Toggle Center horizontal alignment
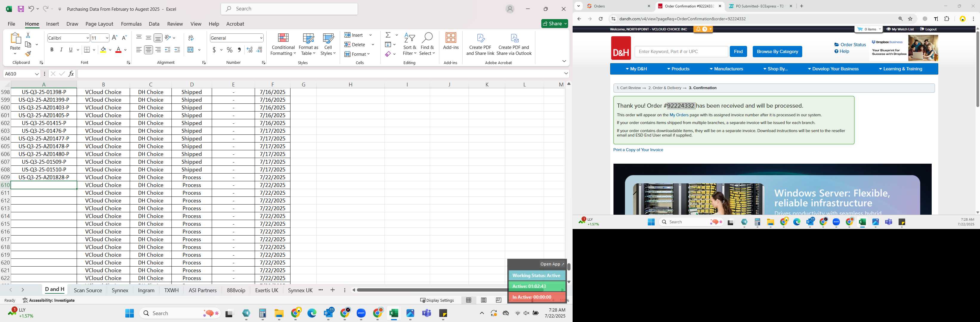The width and height of the screenshot is (980, 322). (149, 50)
